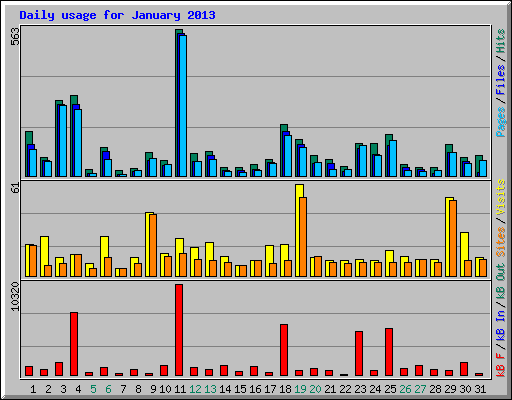Click day label 9 under the charts
This screenshot has height=400, width=512.
153,389
